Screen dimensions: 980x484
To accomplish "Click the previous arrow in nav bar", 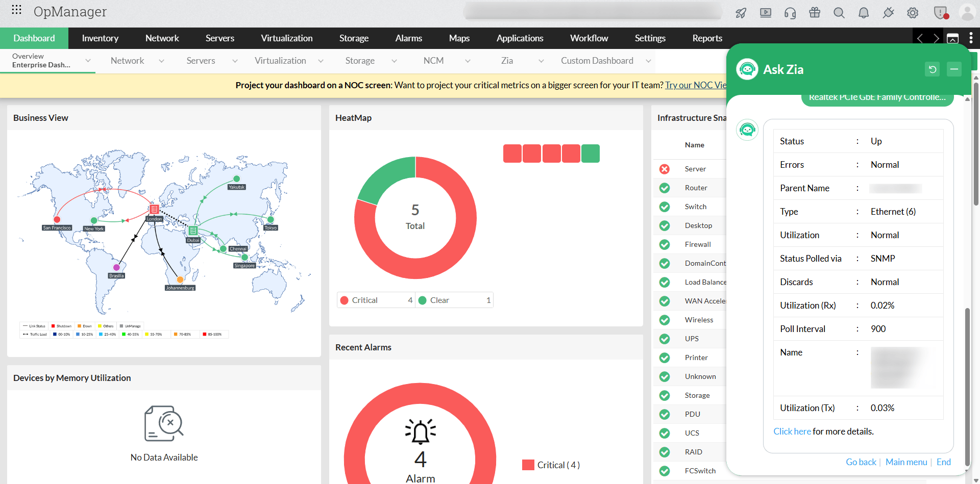I will pos(920,38).
